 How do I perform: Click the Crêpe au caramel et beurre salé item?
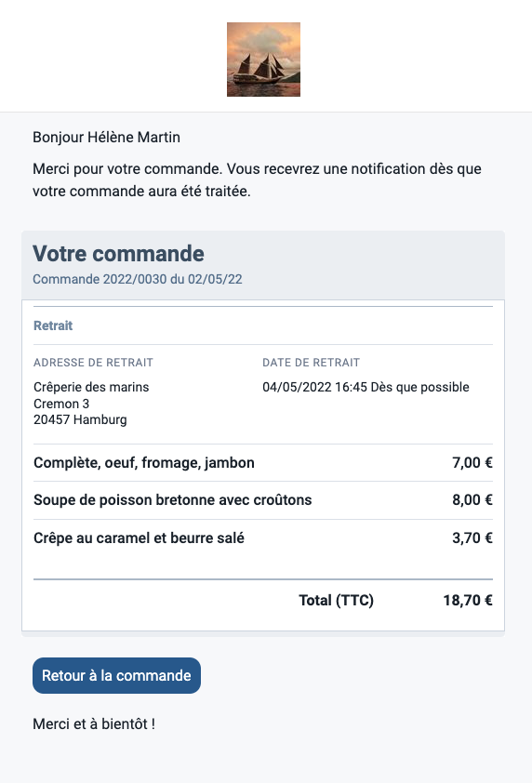[x=139, y=537]
